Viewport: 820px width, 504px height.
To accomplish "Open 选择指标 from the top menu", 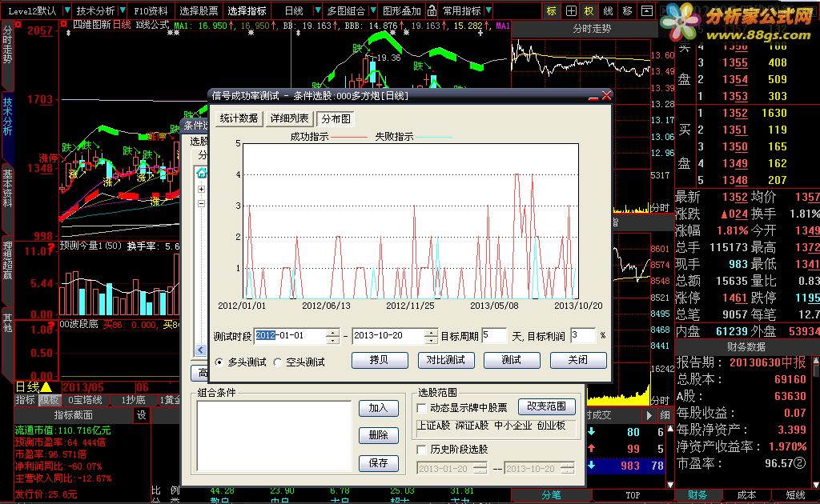I will [247, 11].
